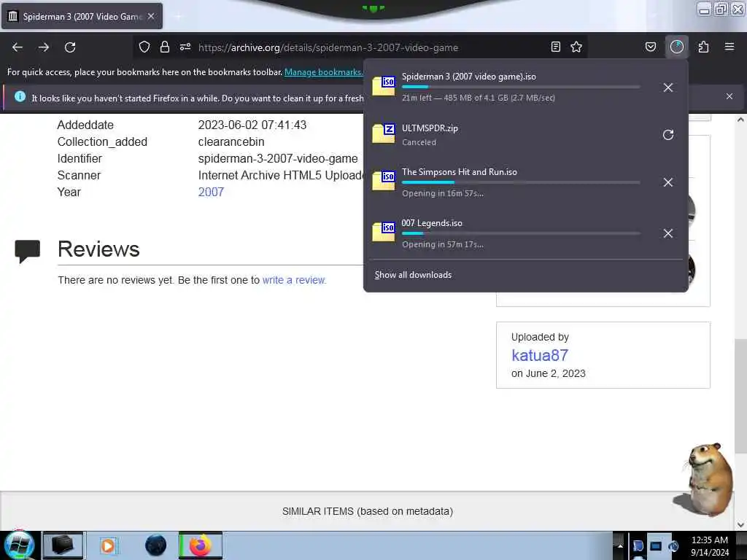Open ULTMSPDR.zip file icon

[384, 133]
